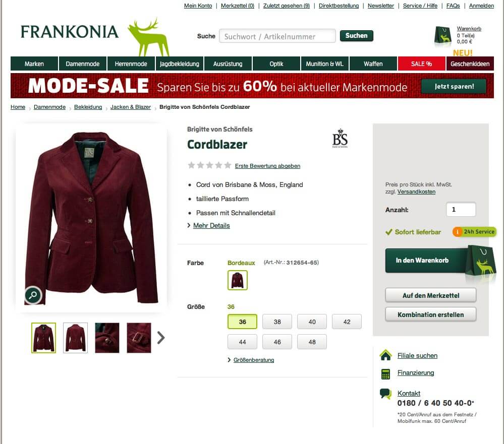The image size is (504, 444).
Task: Click the calculator Finanzierung icon
Action: [385, 373]
